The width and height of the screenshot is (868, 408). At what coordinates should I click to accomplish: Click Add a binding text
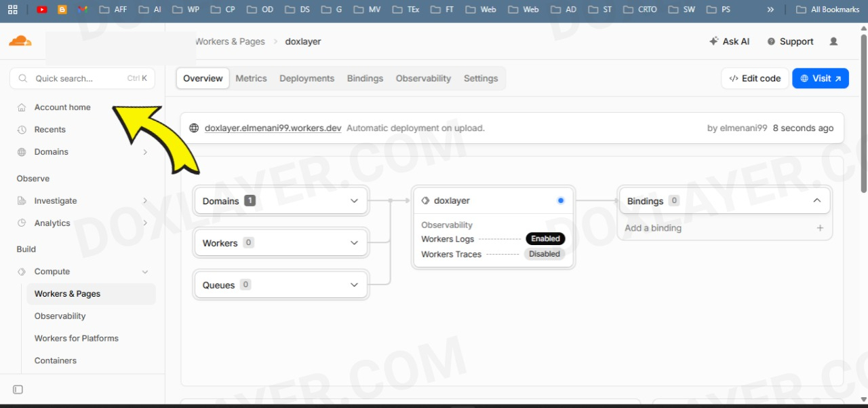pyautogui.click(x=653, y=228)
